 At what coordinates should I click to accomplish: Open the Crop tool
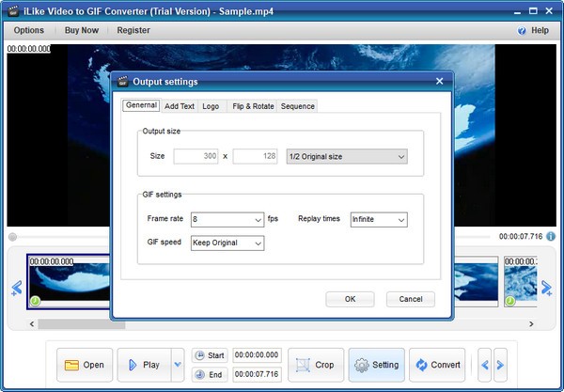click(x=315, y=365)
